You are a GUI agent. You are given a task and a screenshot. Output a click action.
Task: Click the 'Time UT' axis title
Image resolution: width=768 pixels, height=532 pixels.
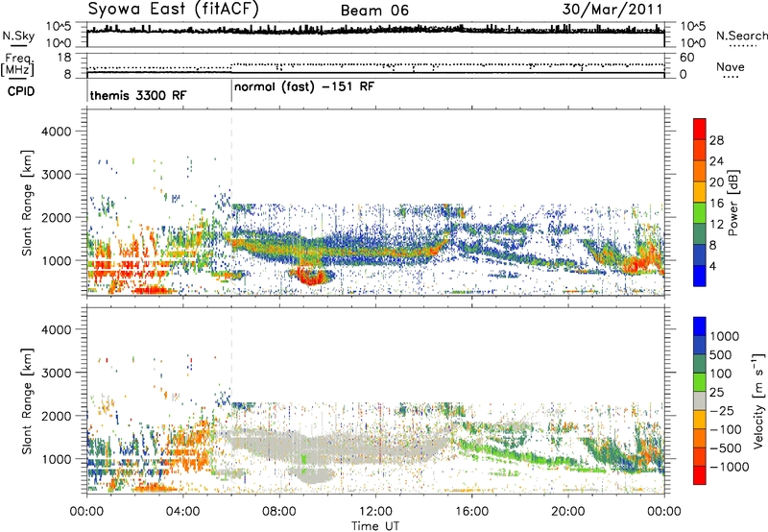[375, 525]
